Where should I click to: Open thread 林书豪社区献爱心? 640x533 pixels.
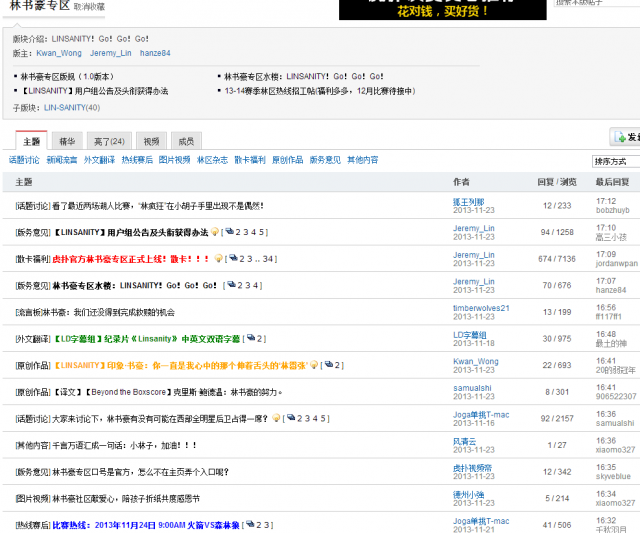[x=126, y=498]
